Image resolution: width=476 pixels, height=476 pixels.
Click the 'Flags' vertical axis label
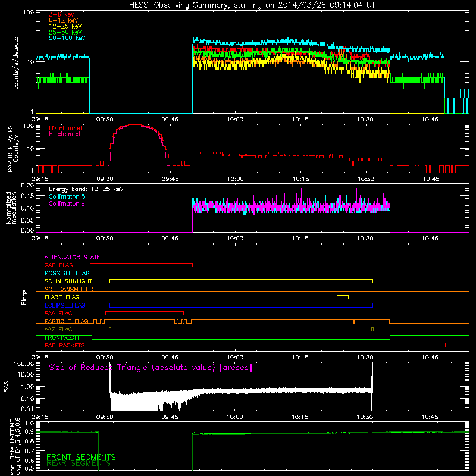tap(24, 297)
